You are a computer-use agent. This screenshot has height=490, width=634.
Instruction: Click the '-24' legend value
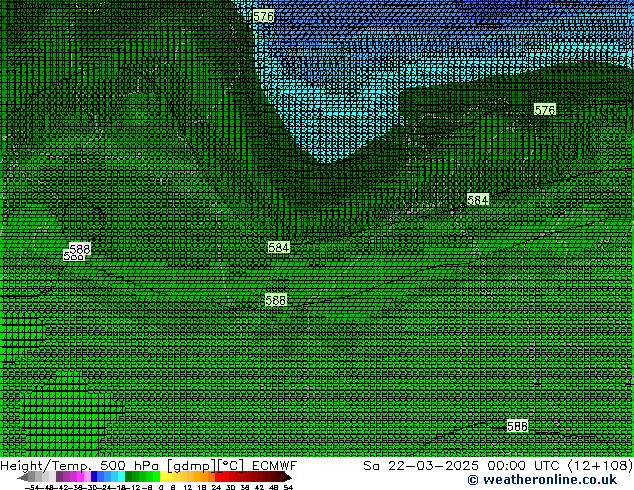coord(106,488)
